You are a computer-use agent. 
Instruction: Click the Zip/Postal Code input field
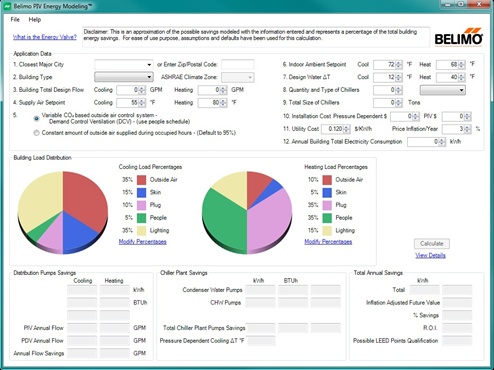click(x=238, y=64)
